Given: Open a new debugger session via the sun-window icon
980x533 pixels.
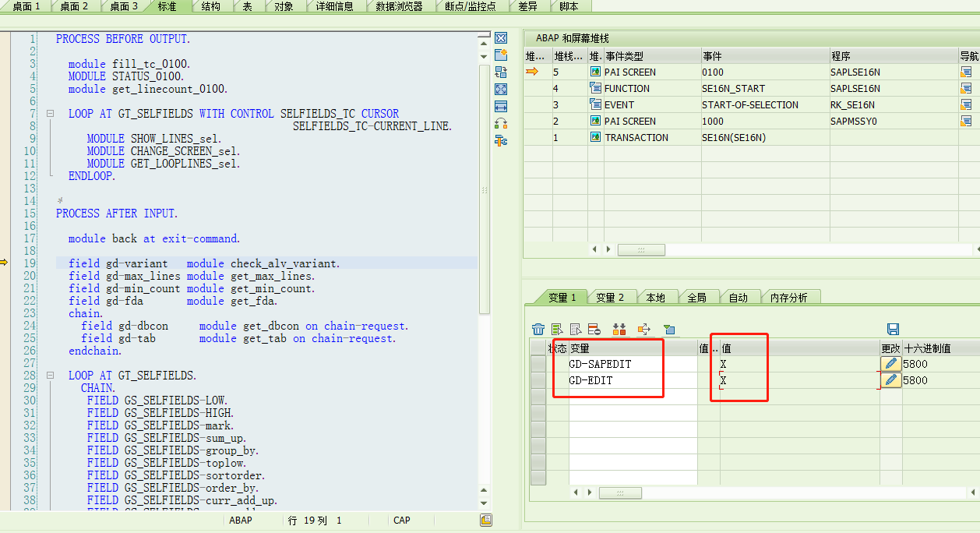Looking at the screenshot, I should coord(501,54).
